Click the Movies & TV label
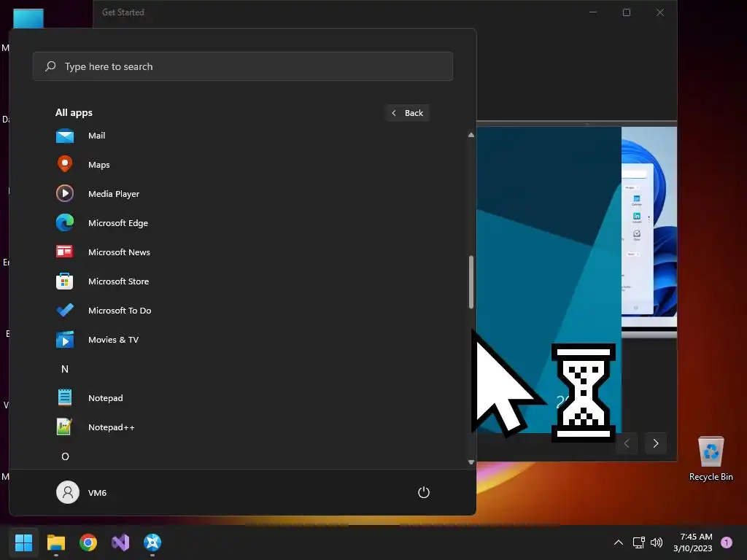 coord(113,340)
